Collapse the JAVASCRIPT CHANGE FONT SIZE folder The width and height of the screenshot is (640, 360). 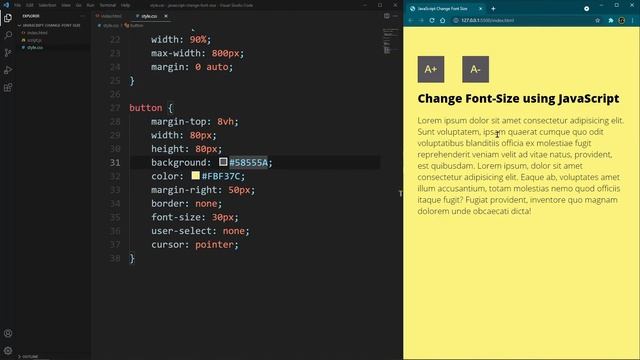pyautogui.click(x=50, y=25)
